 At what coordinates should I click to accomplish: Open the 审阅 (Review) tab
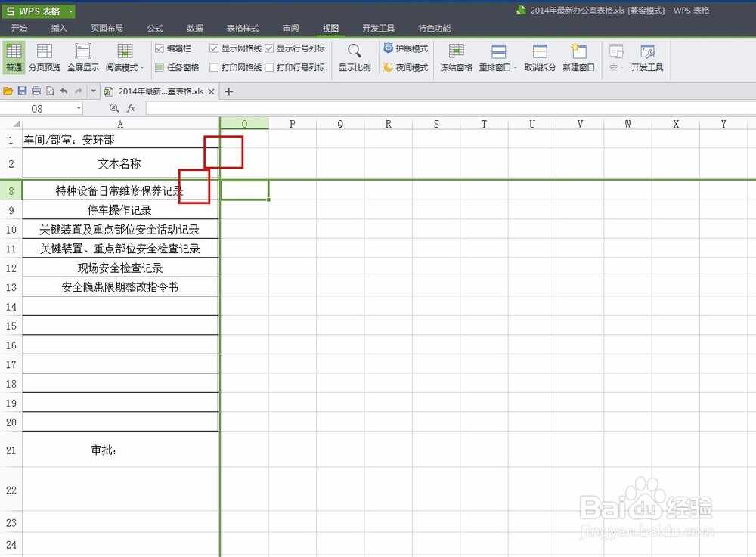pos(291,29)
